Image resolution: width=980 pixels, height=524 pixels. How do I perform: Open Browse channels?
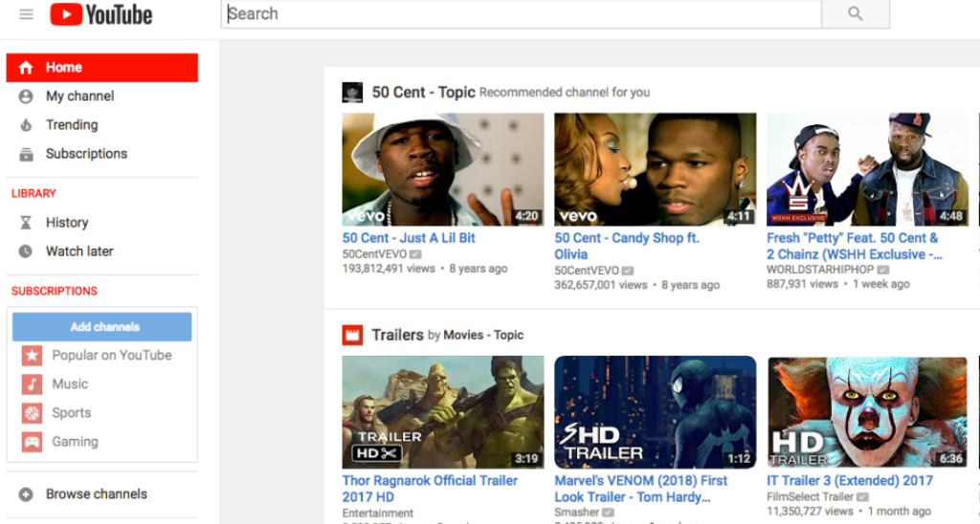point(97,494)
